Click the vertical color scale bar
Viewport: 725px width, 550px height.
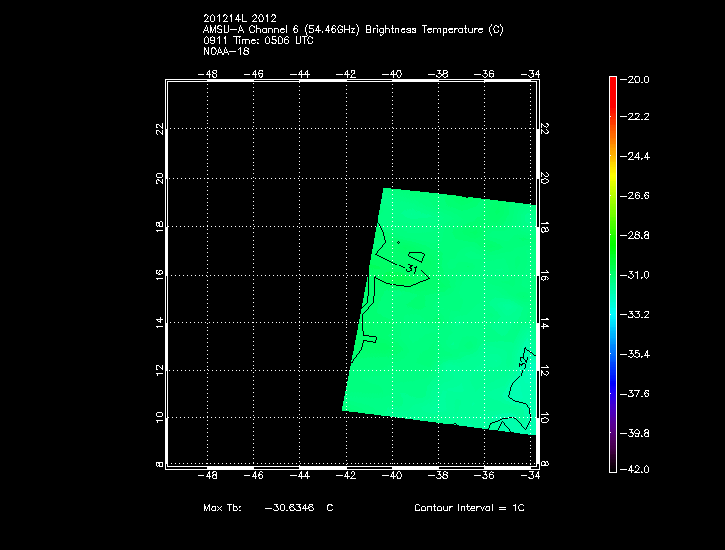point(612,273)
